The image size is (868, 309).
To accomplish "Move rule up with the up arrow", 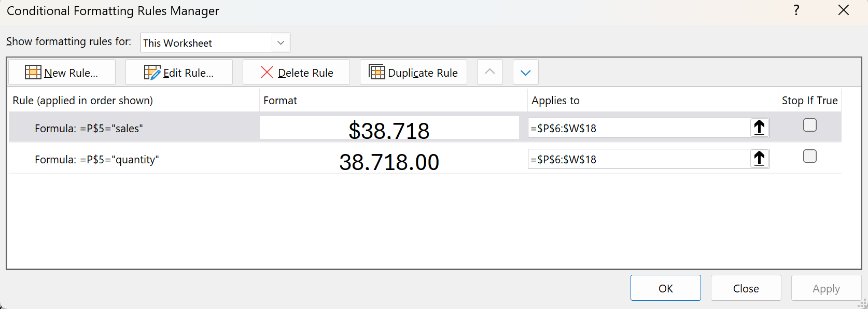I will pos(490,72).
